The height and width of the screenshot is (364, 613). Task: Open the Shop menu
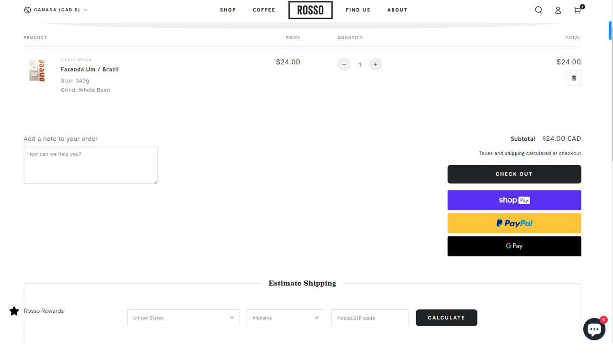[x=228, y=10]
